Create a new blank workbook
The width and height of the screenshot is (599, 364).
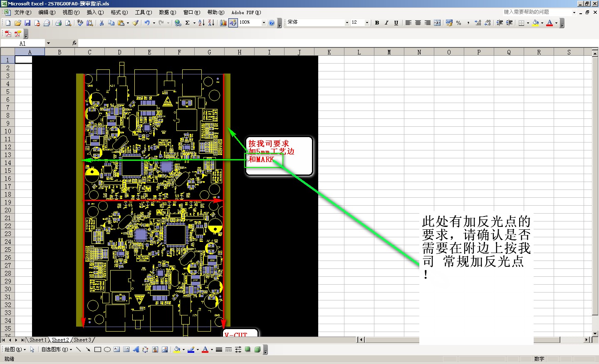tap(8, 23)
